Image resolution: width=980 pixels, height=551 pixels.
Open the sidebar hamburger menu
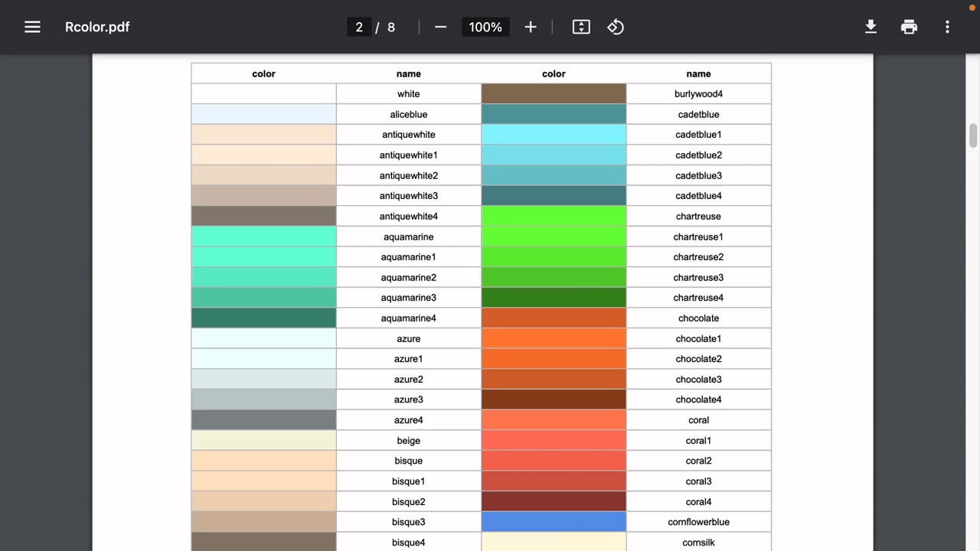click(32, 27)
